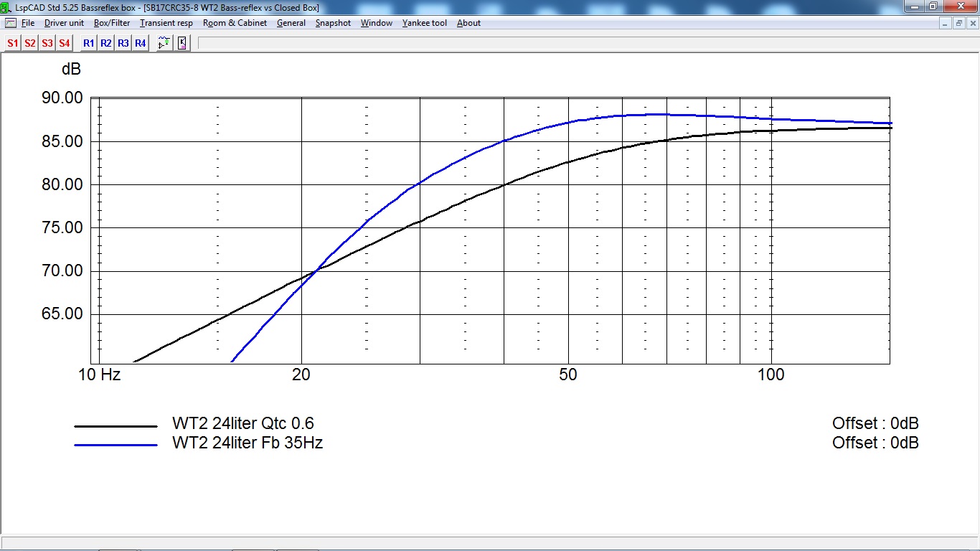Click the S3 snapshot store button
980x551 pixels.
pos(47,43)
